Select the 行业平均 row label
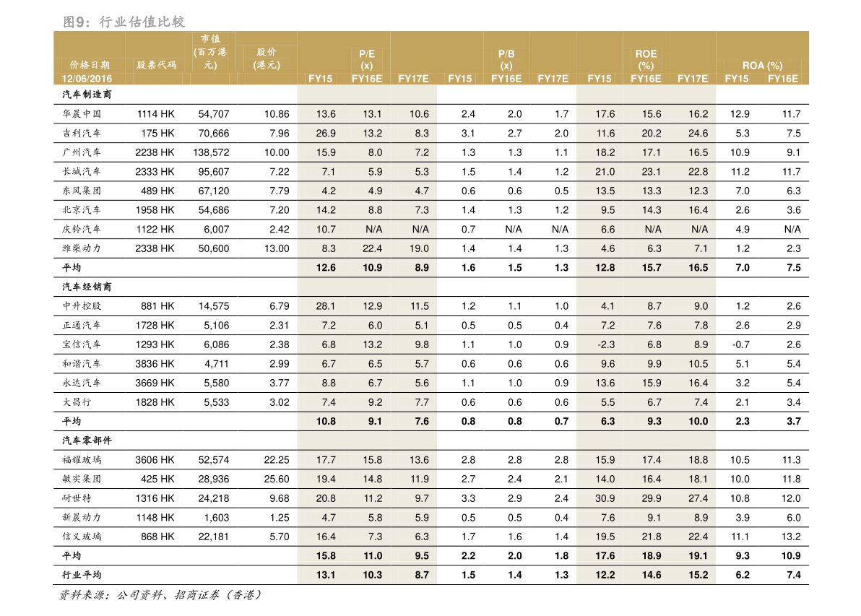Image resolution: width=861 pixels, height=616 pixels. click(82, 575)
